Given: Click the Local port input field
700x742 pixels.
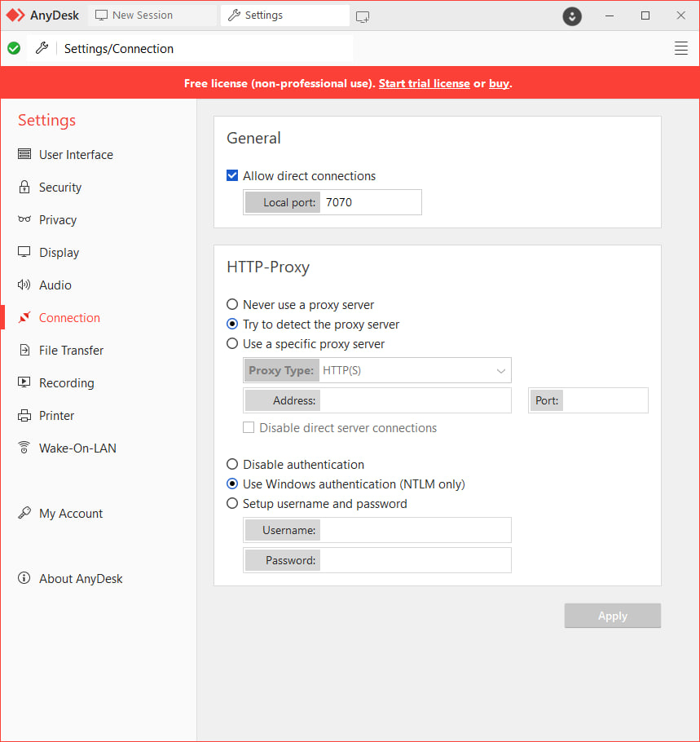Looking at the screenshot, I should (x=370, y=202).
